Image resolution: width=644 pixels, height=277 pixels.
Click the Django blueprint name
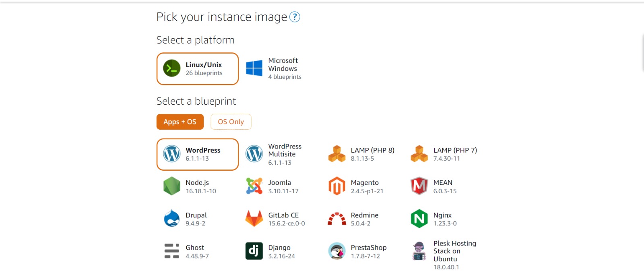pyautogui.click(x=279, y=248)
